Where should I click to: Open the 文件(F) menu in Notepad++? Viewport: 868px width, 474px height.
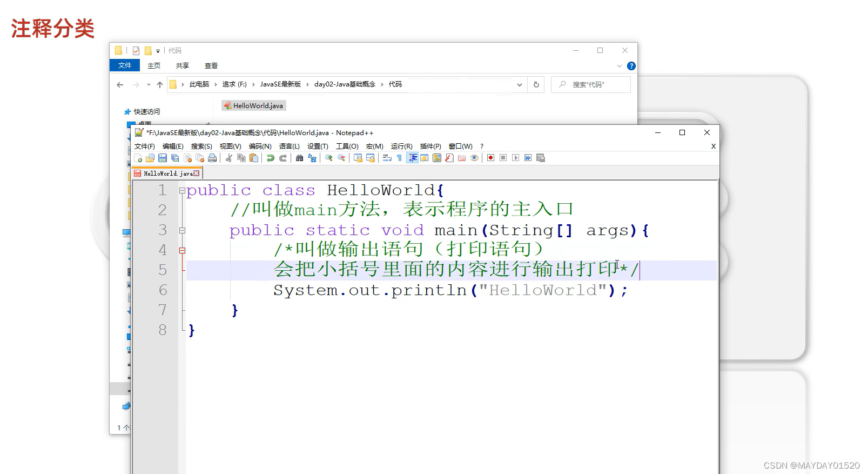[x=145, y=146]
